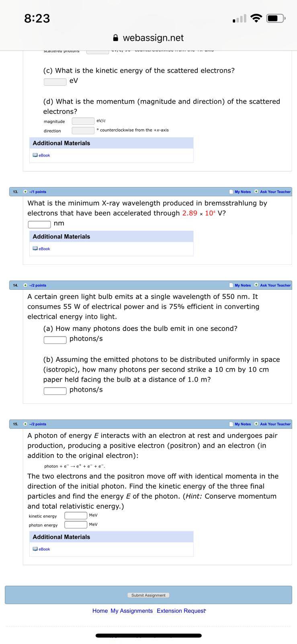
Task: Click My Notes icon for question 14
Action: point(231,285)
